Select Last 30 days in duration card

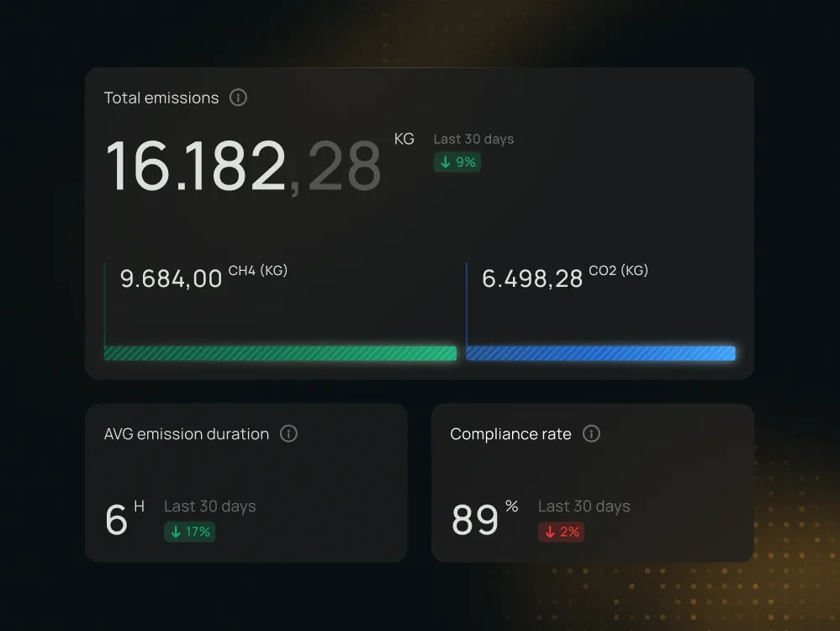210,506
